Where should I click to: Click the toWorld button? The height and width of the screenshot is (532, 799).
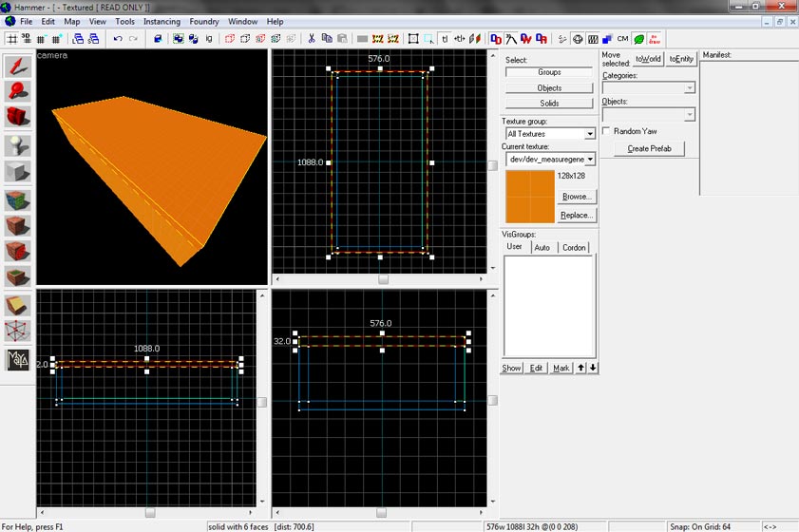(648, 59)
